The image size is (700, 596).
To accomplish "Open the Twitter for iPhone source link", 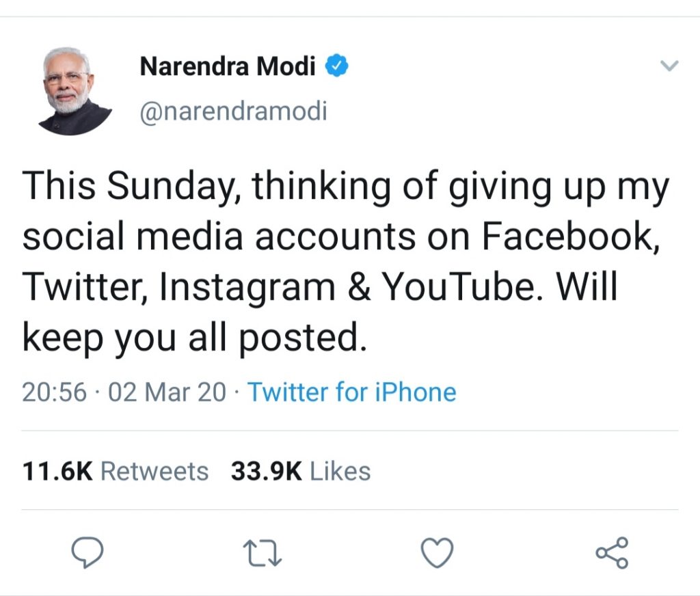I will click(351, 392).
